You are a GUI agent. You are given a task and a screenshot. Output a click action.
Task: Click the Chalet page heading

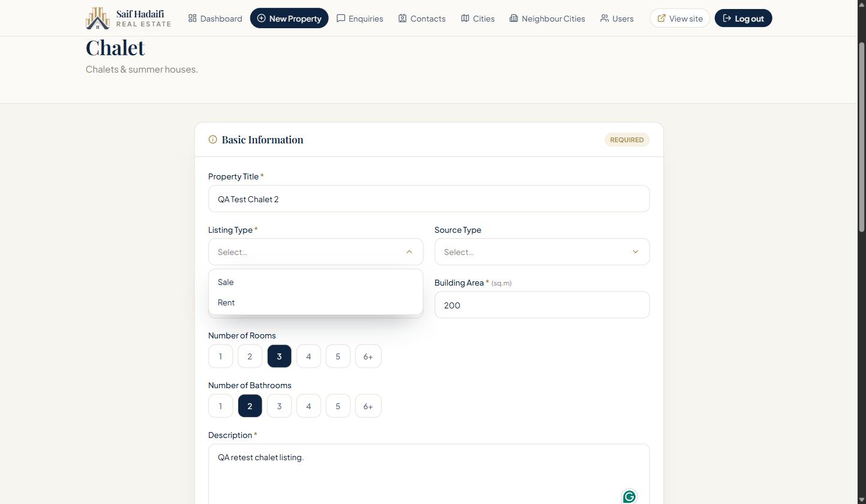pos(115,47)
